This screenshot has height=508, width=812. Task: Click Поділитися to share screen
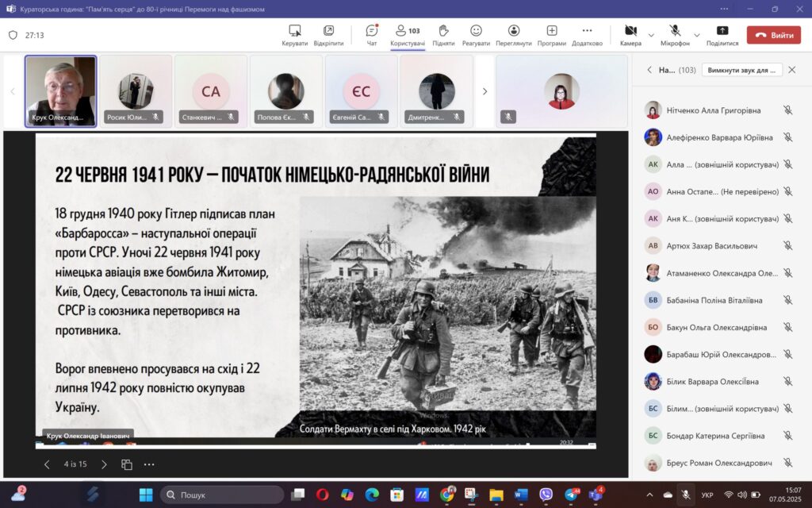coord(722,35)
